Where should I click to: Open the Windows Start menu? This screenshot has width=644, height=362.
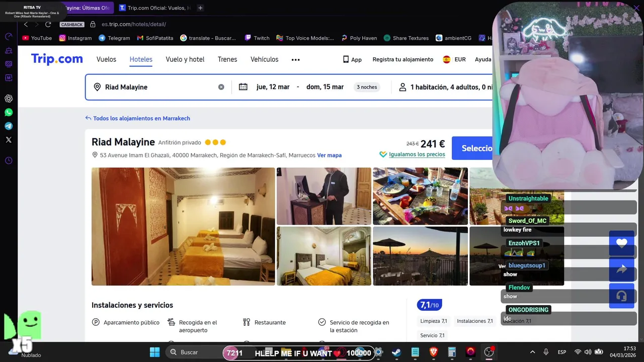(x=154, y=352)
